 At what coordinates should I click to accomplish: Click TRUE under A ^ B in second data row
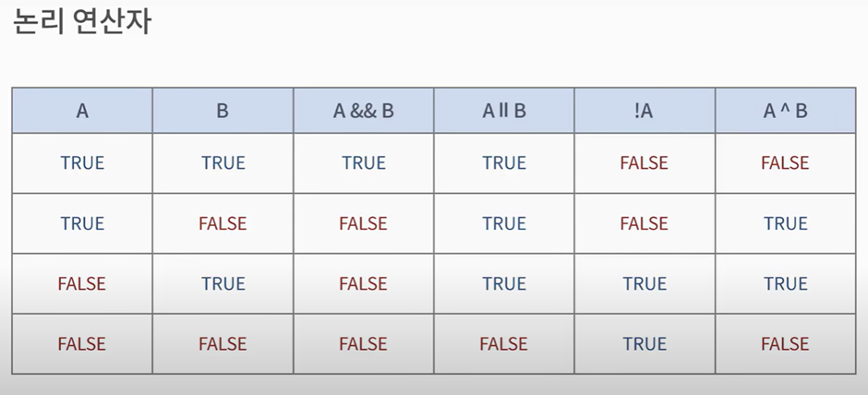click(x=785, y=223)
